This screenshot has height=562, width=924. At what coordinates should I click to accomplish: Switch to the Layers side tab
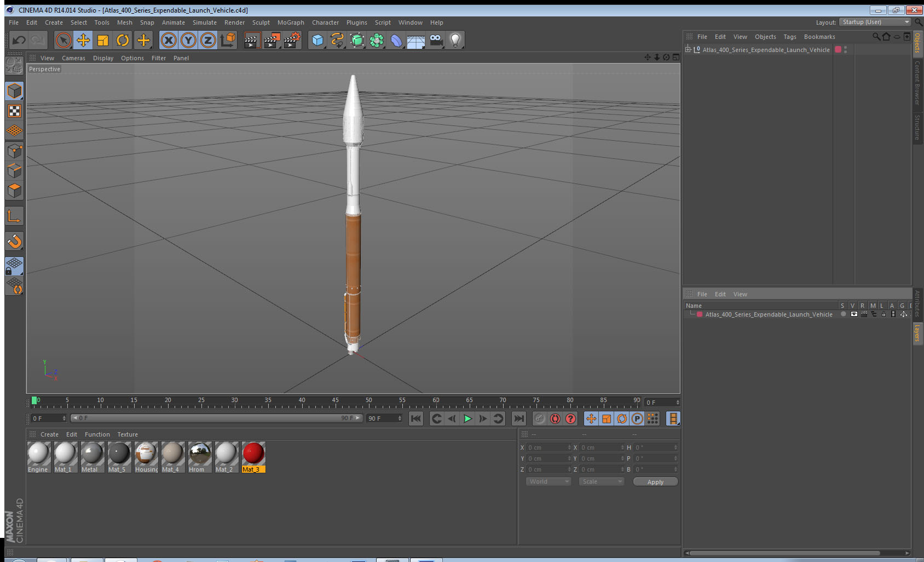click(917, 332)
